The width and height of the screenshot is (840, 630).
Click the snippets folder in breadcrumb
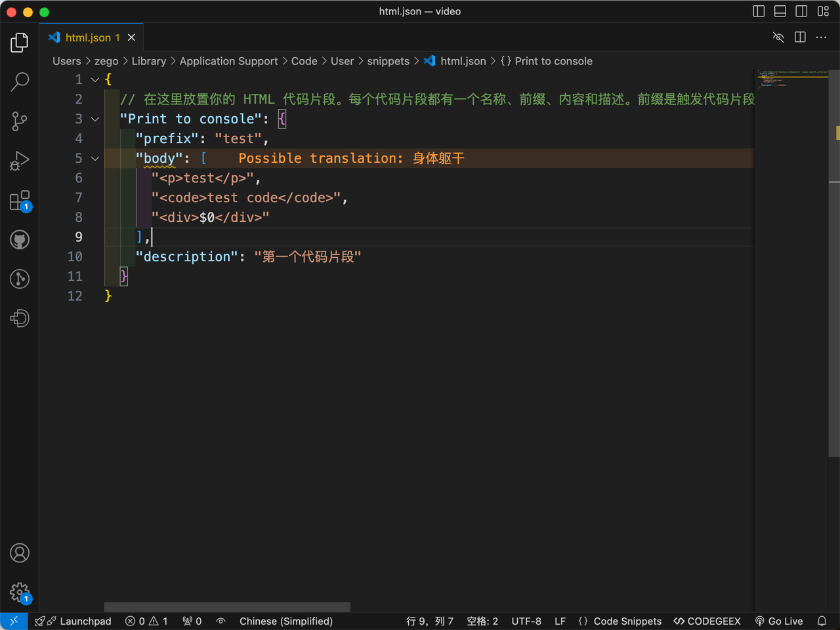388,61
